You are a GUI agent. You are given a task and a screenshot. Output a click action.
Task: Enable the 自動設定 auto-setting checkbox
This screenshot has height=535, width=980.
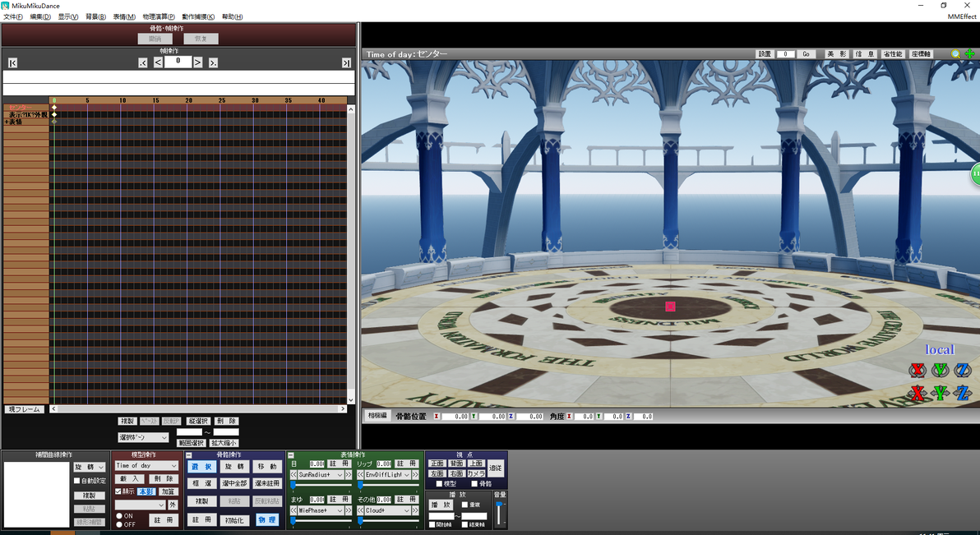coord(77,481)
